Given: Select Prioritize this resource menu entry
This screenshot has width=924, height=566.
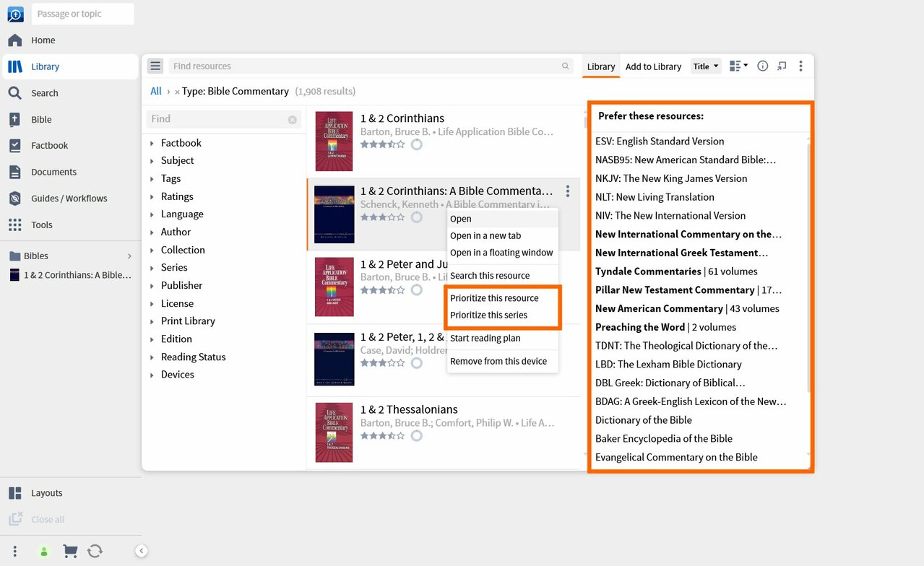Looking at the screenshot, I should point(494,298).
